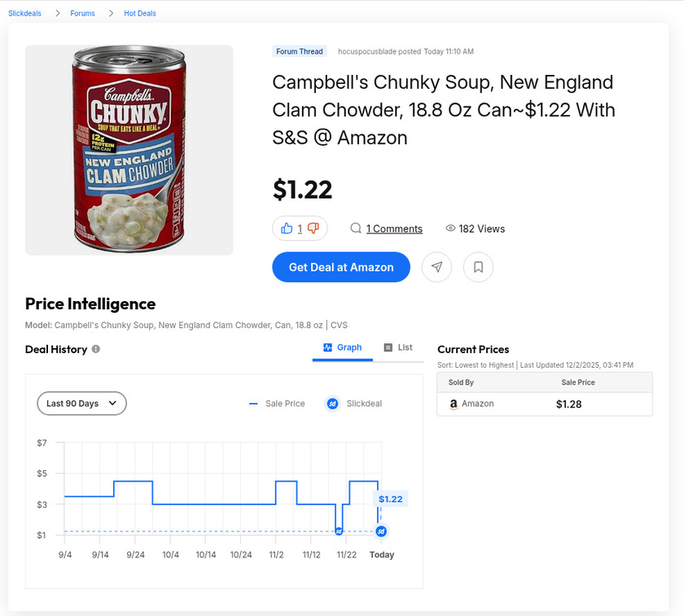Click the earlier Slickdeal marker on the graph
684x616 pixels.
[x=339, y=531]
